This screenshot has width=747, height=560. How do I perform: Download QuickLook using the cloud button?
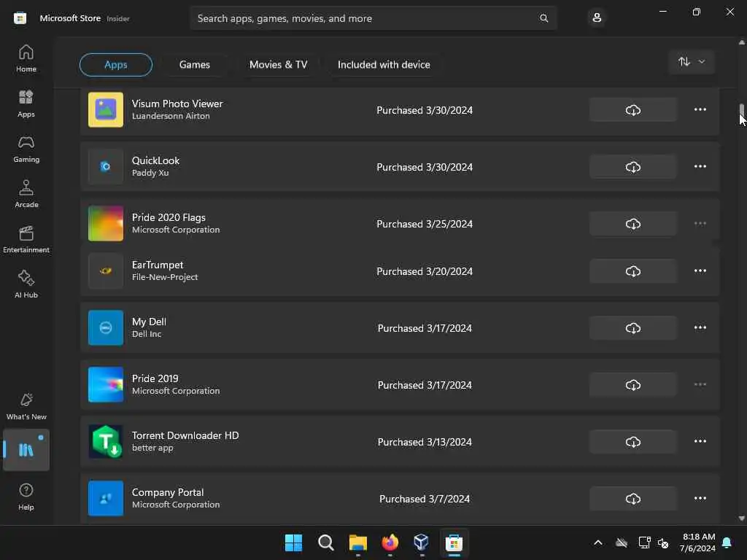(x=632, y=167)
